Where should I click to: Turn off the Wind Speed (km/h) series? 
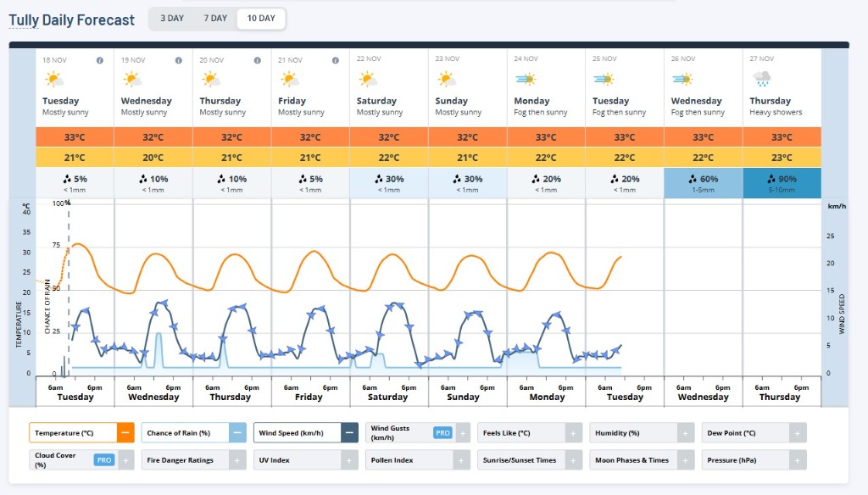349,433
